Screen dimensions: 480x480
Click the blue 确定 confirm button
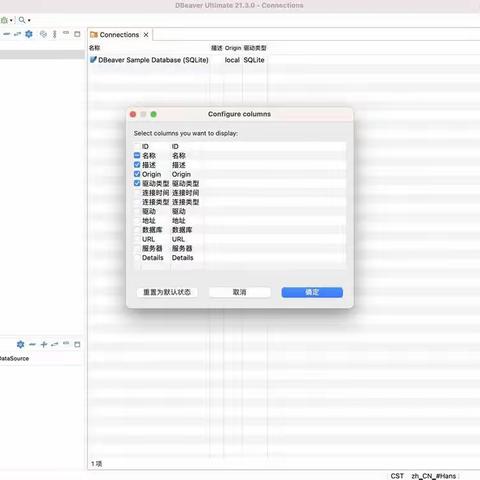click(x=312, y=292)
